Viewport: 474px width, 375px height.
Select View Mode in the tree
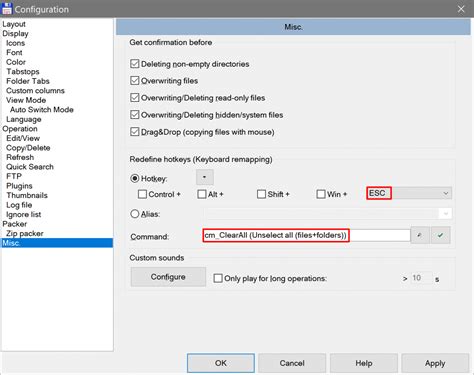tap(26, 100)
